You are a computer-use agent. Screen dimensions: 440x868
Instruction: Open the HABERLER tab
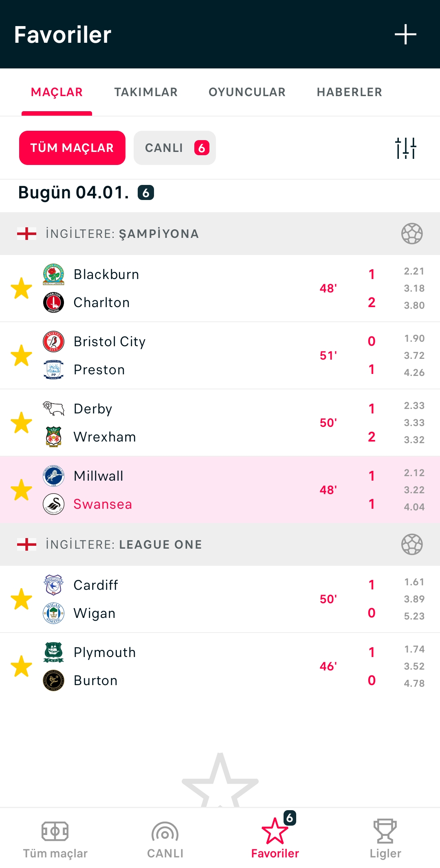click(350, 92)
